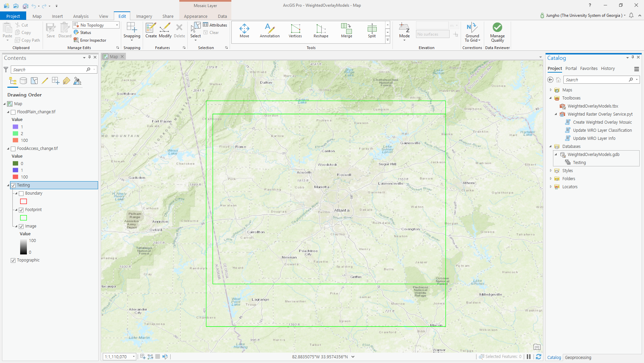Activate the Vertices edit tool
The image size is (644, 363).
(295, 31)
